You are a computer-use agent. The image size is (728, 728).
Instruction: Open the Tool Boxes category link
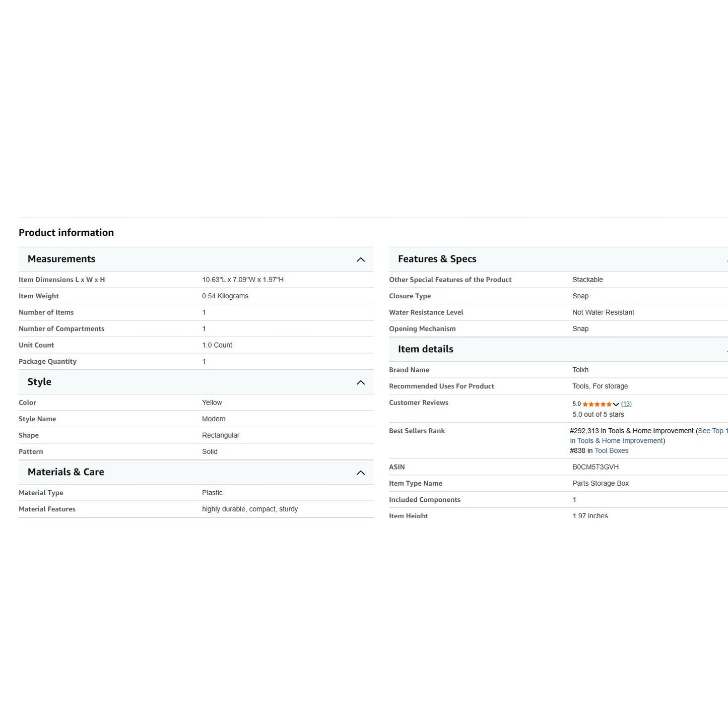tap(611, 451)
